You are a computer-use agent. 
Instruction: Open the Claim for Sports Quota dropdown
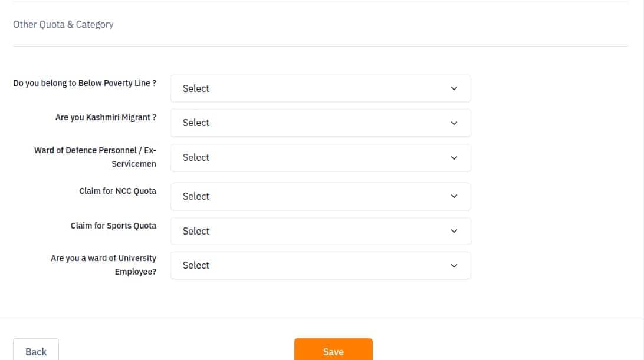[320, 231]
